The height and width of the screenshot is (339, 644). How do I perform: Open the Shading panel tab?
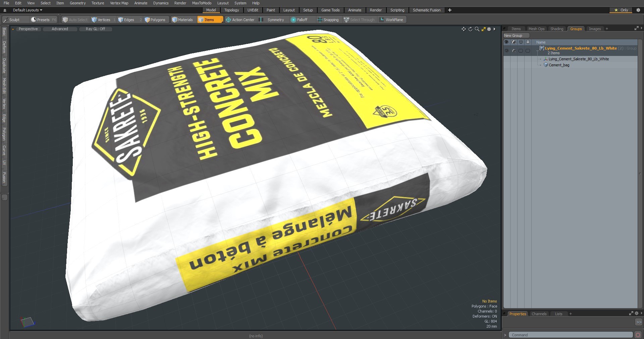click(557, 29)
